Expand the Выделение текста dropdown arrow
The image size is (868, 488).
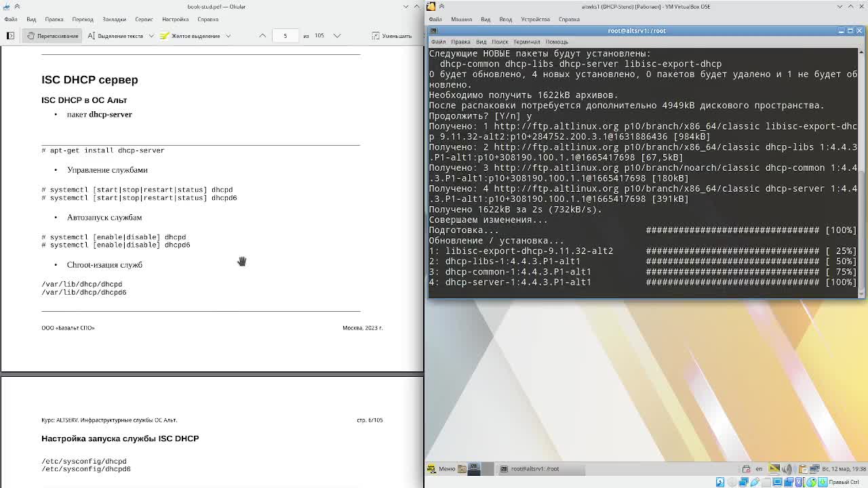pos(151,35)
